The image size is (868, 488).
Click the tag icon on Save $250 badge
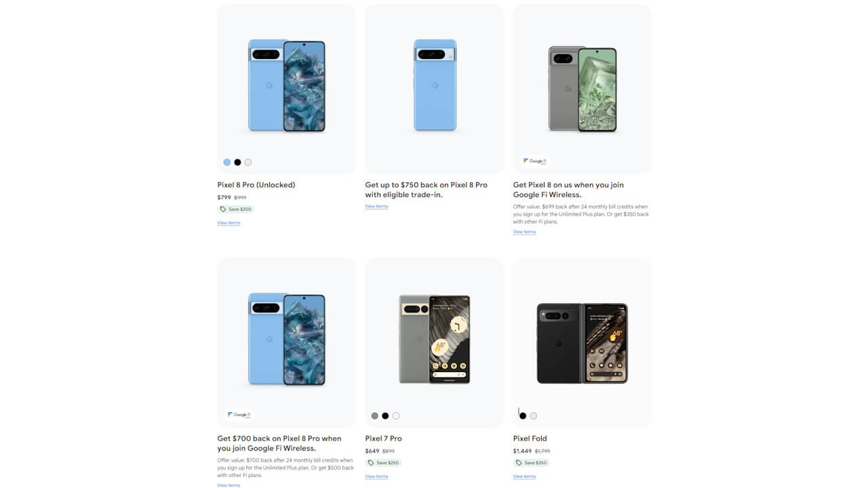[372, 462]
